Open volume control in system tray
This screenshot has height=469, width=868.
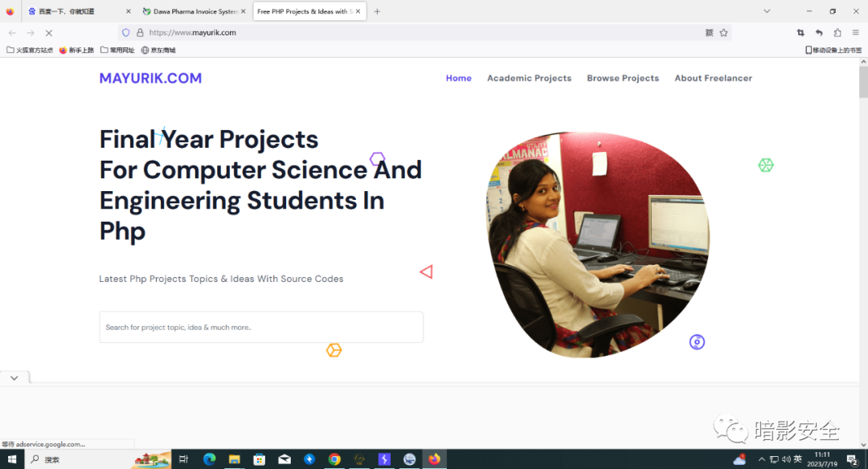[x=786, y=459]
